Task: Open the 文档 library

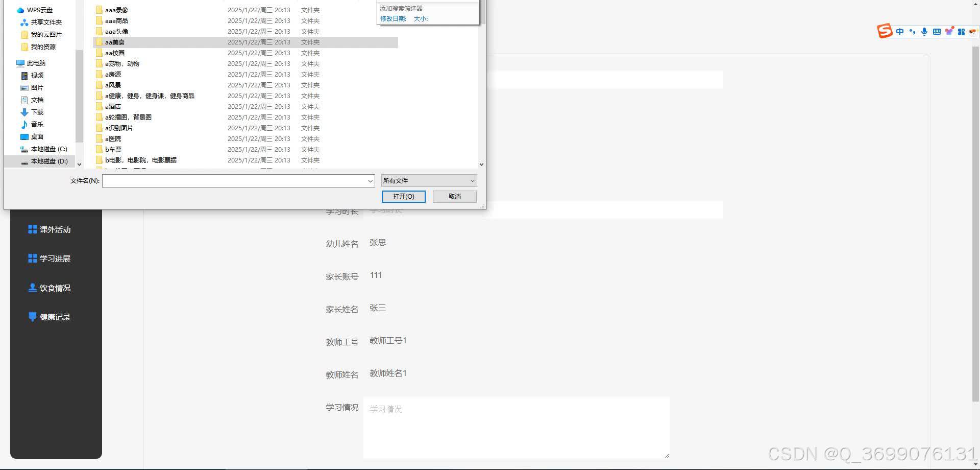Action: 32,100
